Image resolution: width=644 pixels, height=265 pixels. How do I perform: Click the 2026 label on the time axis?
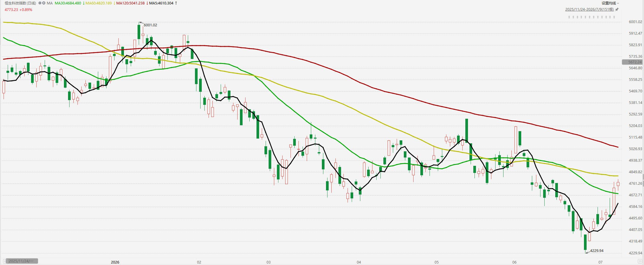click(115, 262)
